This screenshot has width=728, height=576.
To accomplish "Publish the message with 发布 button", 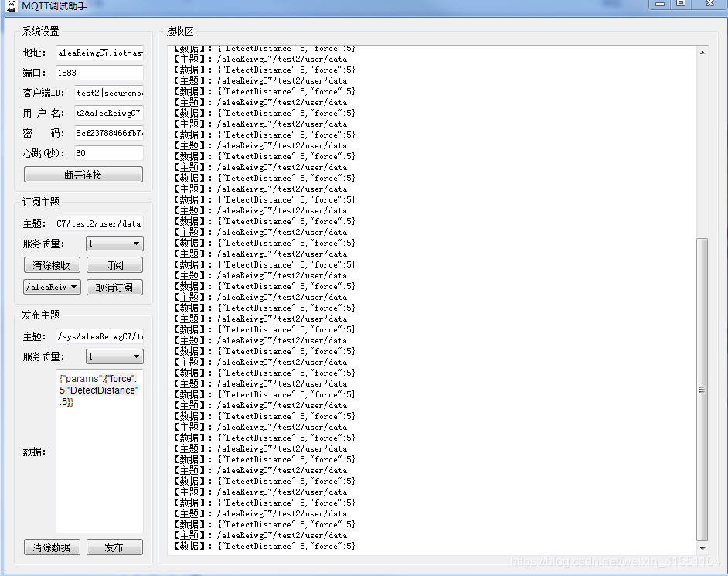I will point(114,547).
